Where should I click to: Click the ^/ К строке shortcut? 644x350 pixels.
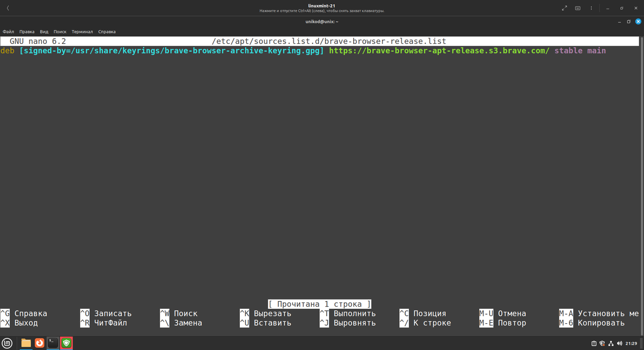coord(425,323)
